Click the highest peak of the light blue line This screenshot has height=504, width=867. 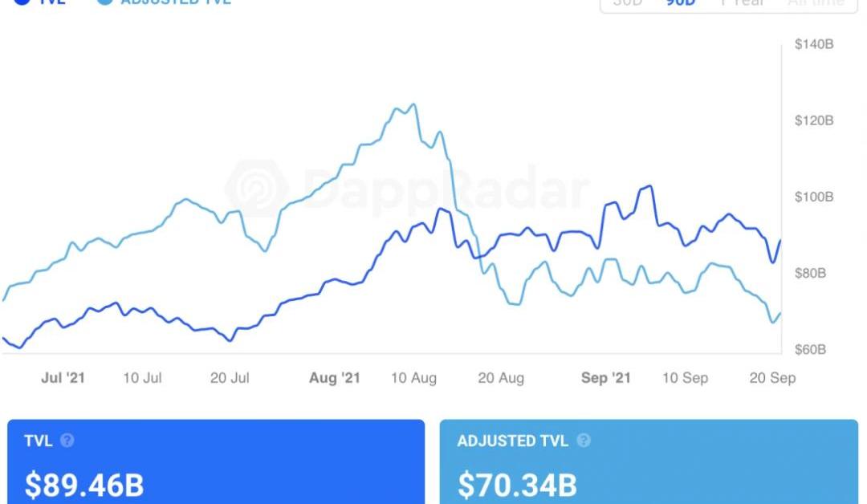pos(413,104)
